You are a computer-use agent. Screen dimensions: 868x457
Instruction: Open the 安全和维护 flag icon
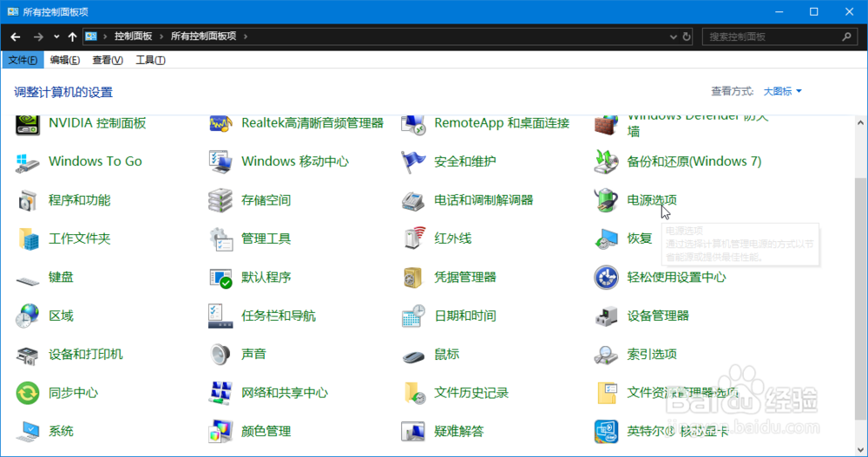tap(413, 161)
